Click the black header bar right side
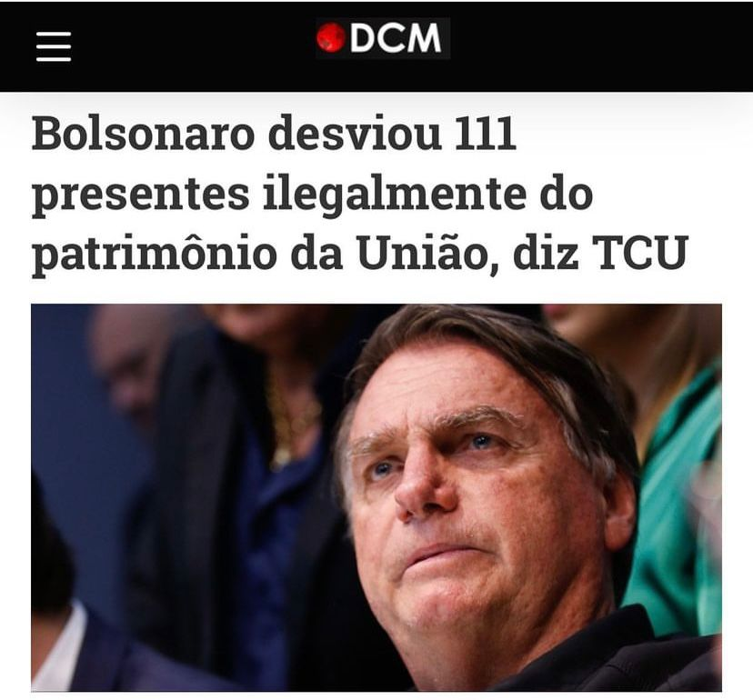Image resolution: width=753 pixels, height=700 pixels. 600,45
